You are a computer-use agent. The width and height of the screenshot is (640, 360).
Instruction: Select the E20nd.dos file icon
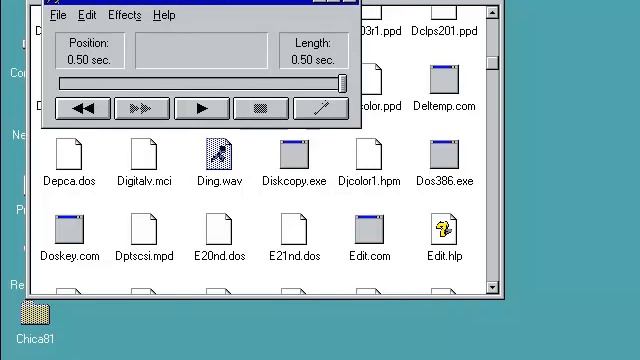point(219,229)
